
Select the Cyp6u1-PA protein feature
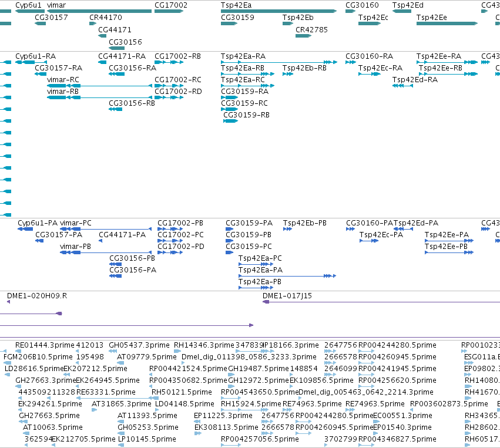25,229
